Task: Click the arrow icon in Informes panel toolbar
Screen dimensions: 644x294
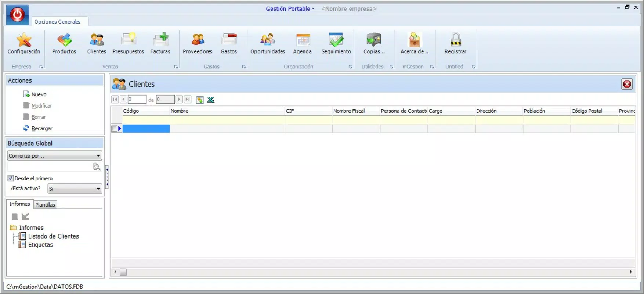Action: (25, 216)
